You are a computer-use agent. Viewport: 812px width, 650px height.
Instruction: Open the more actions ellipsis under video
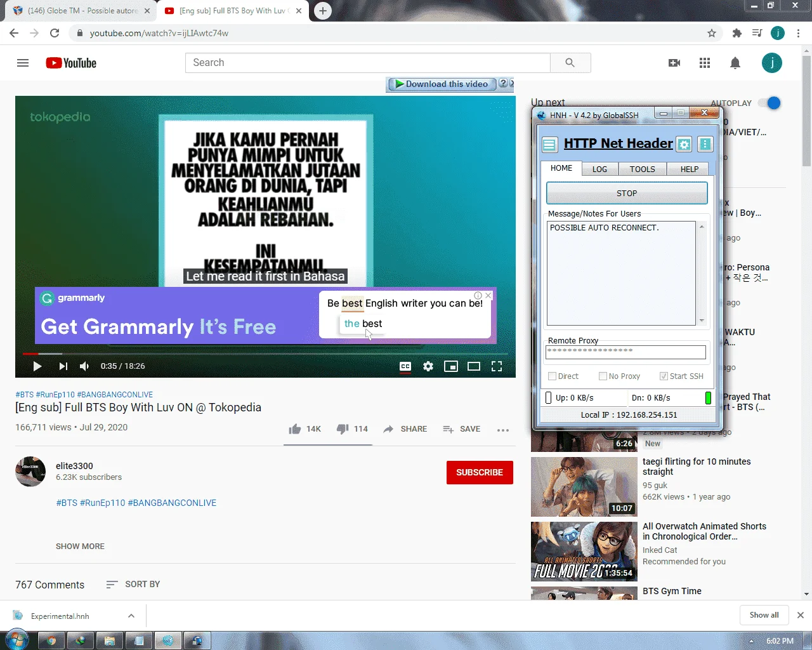pyautogui.click(x=503, y=430)
